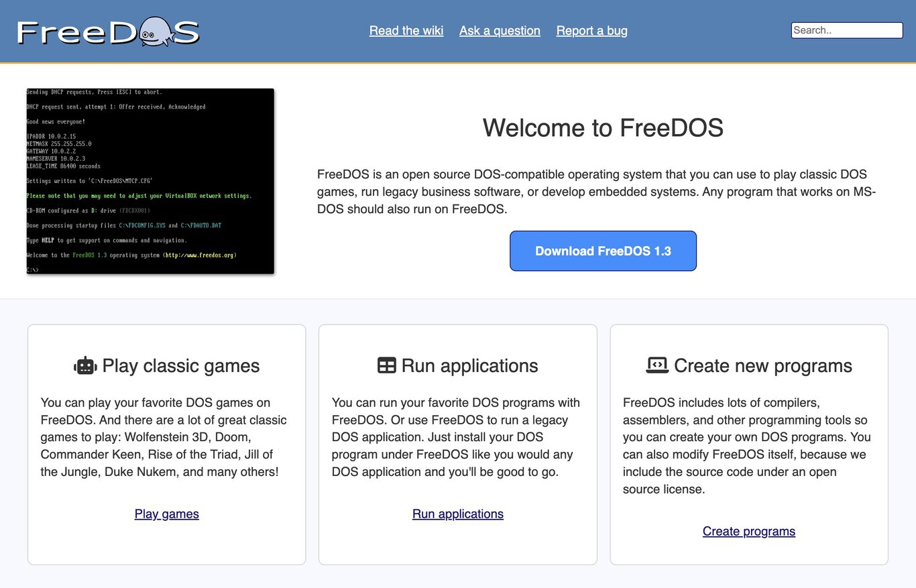Viewport: 916px width, 588px height.
Task: Click the Run applications heading text
Action: (x=469, y=366)
